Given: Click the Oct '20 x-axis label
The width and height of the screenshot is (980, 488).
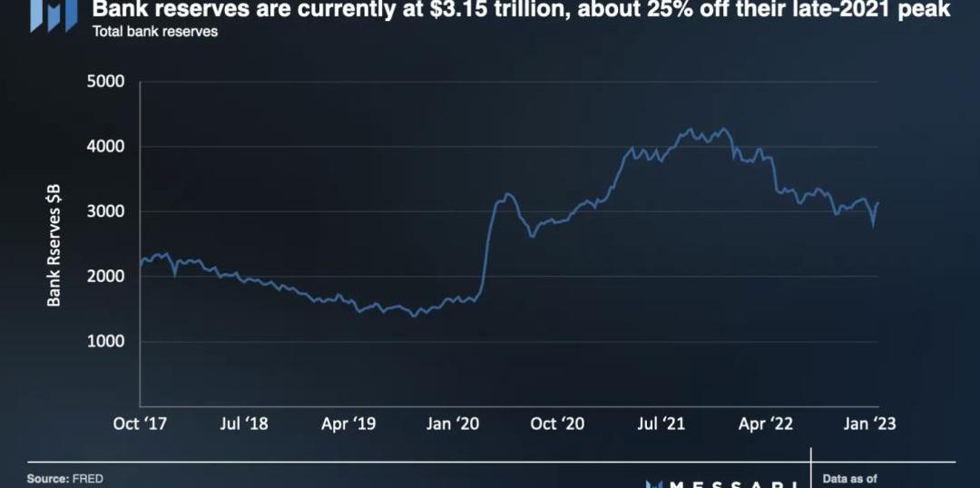Looking at the screenshot, I should coord(557,424).
